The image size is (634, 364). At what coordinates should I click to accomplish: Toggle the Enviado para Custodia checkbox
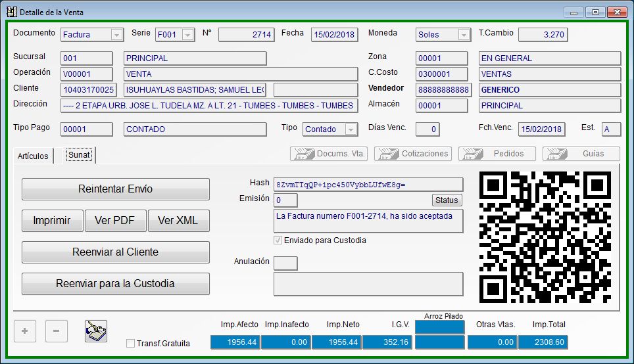point(278,240)
